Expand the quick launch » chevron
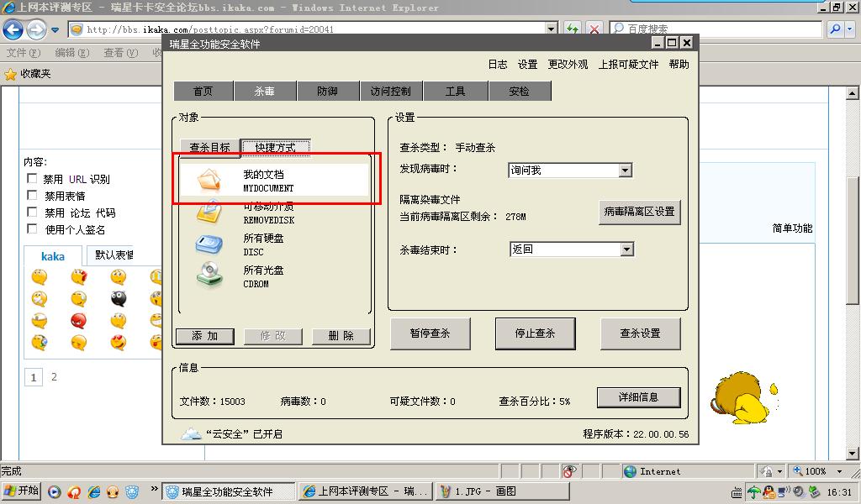 pos(154,489)
